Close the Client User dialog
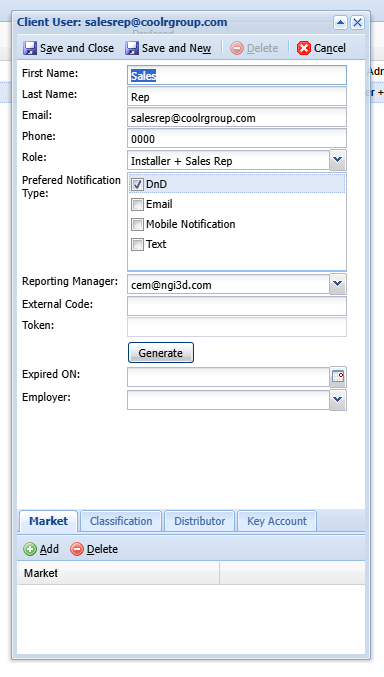This screenshot has width=384, height=677. click(357, 22)
